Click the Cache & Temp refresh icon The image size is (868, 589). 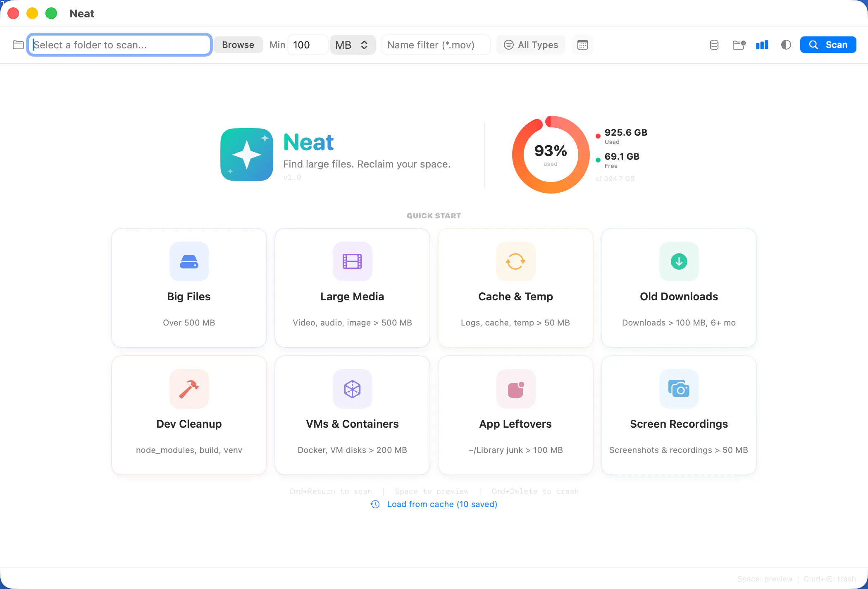click(x=515, y=261)
